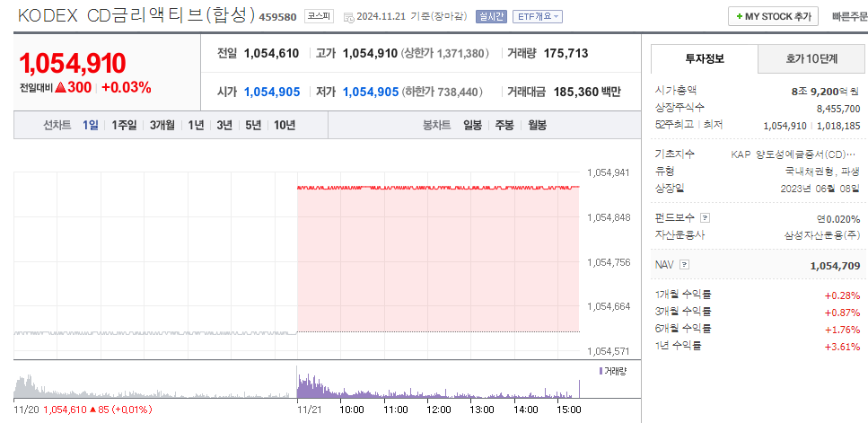The width and height of the screenshot is (868, 423).
Task: Open the ETF개요 dropdown
Action: [x=538, y=16]
